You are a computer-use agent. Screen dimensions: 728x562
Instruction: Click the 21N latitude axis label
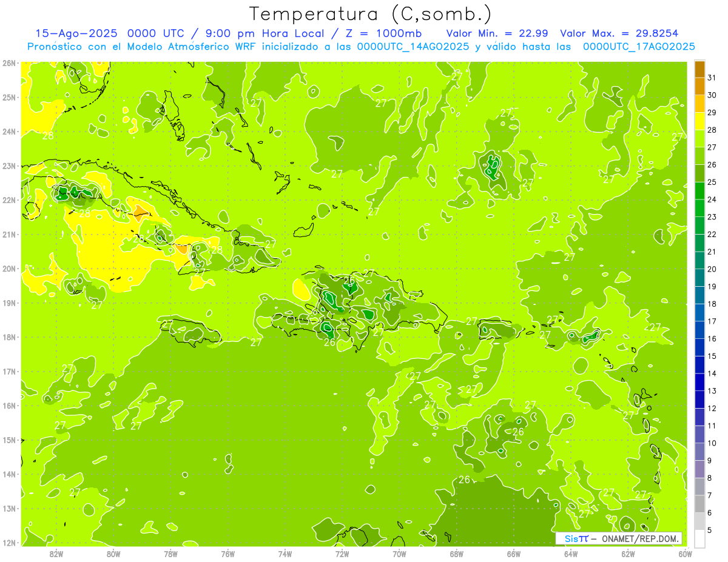10,234
